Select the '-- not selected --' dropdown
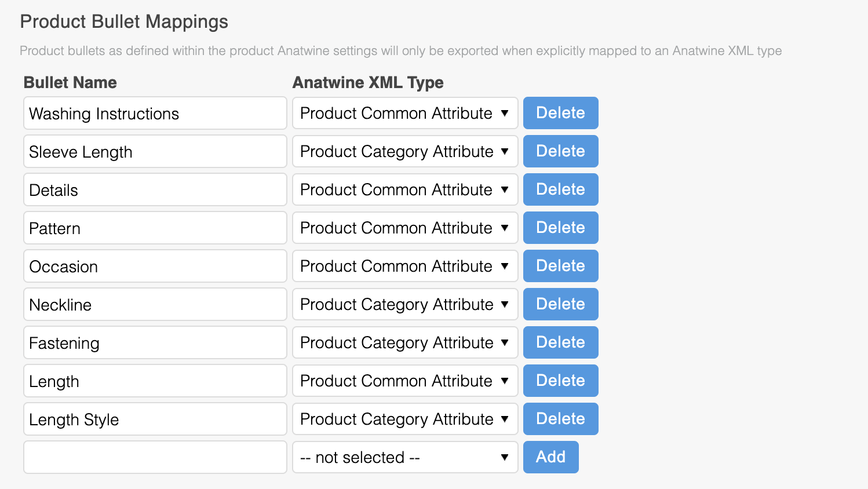The image size is (868, 489). (404, 457)
